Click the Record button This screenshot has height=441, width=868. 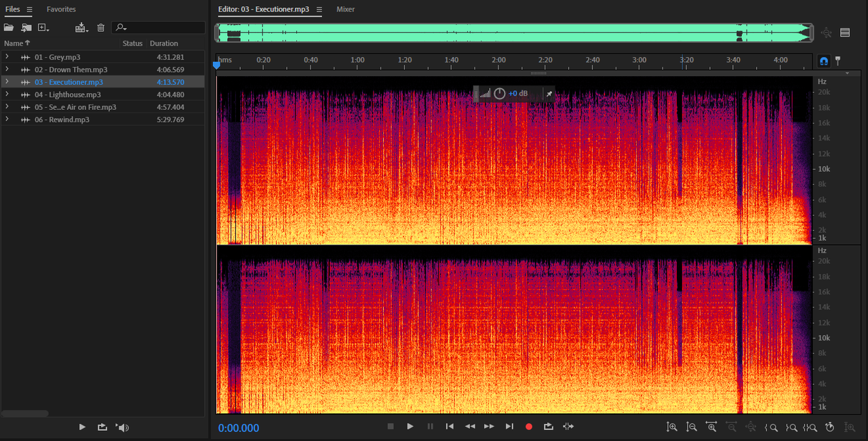coord(529,427)
